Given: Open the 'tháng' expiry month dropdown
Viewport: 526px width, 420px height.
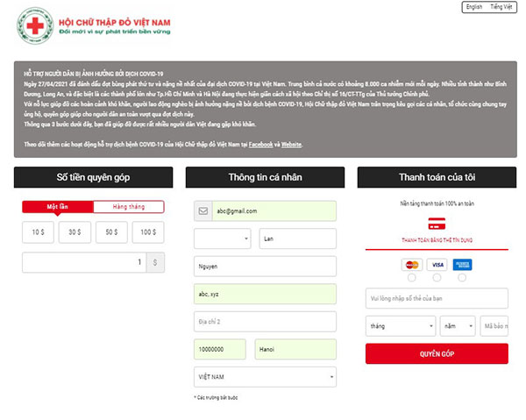Looking at the screenshot, I should pyautogui.click(x=401, y=325).
